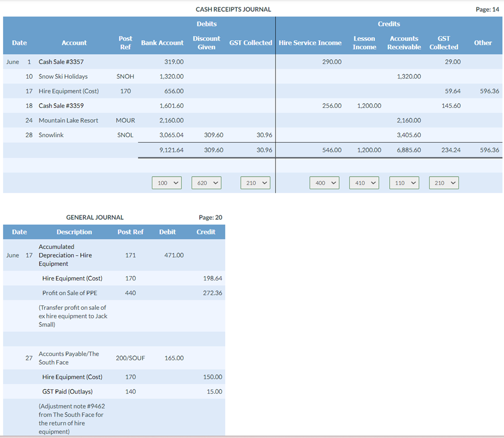Screen dimensions: 504x438
Task: Click the Date column header
Action: pos(19,43)
